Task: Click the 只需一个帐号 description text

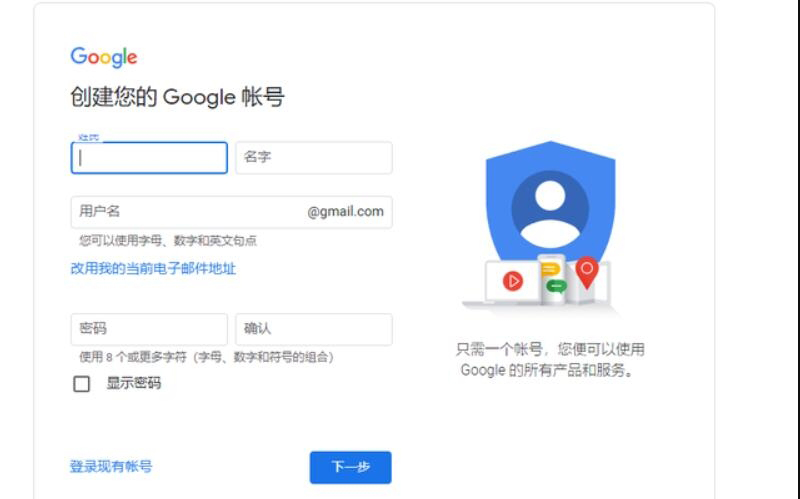Action: [550, 360]
